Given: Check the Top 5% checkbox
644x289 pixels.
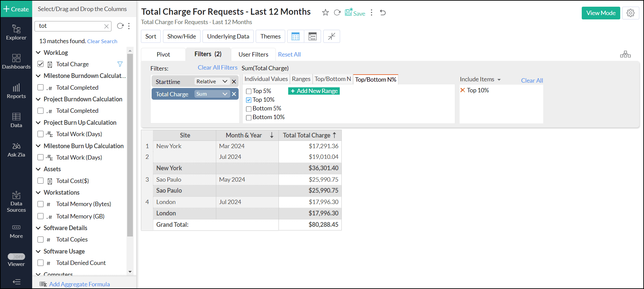Looking at the screenshot, I should click(249, 91).
